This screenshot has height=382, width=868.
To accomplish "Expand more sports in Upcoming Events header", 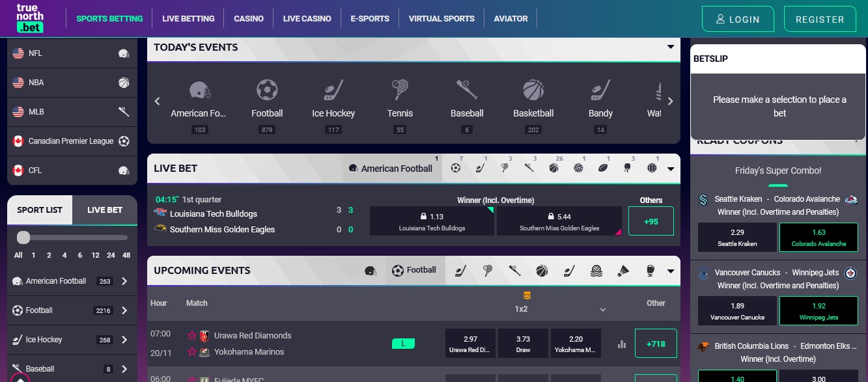I will coord(671,271).
